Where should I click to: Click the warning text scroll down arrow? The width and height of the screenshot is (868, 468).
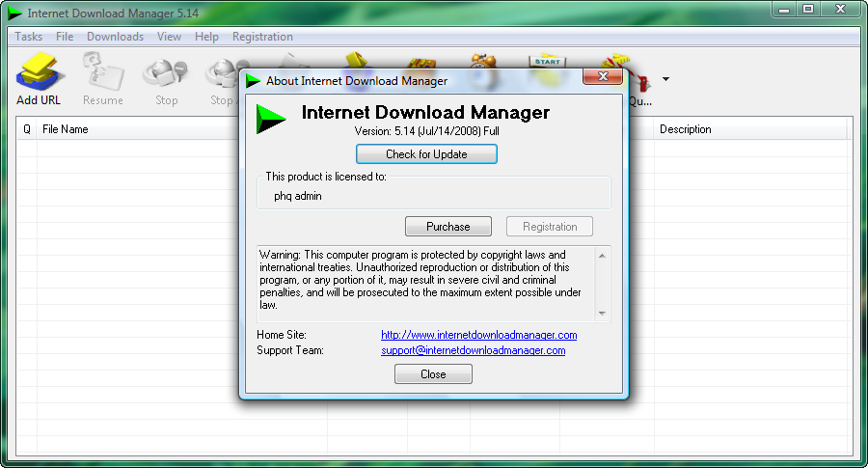click(x=602, y=314)
